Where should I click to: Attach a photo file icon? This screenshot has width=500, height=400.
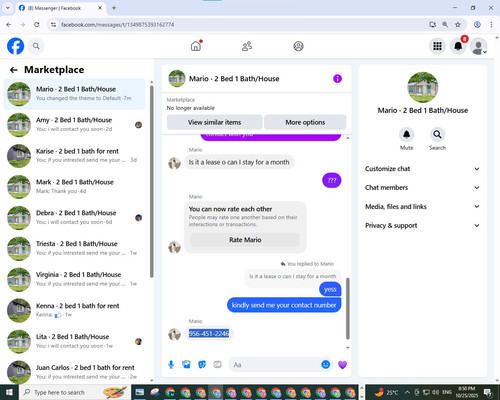[186, 364]
